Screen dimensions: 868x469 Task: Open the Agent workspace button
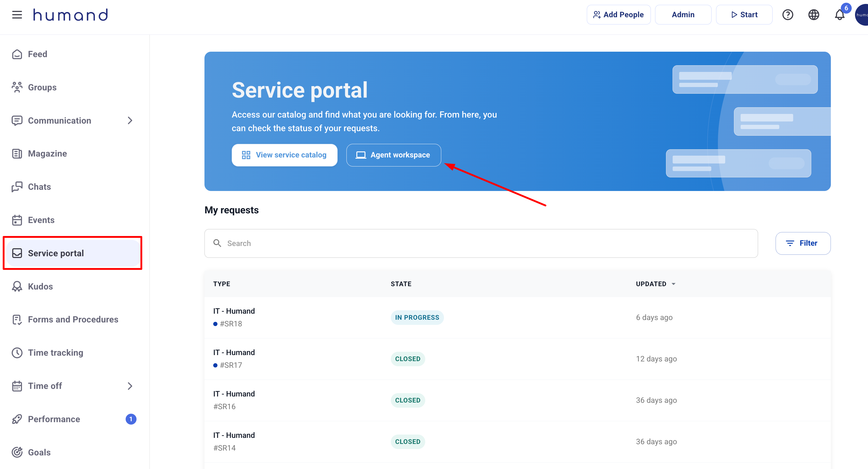393,155
